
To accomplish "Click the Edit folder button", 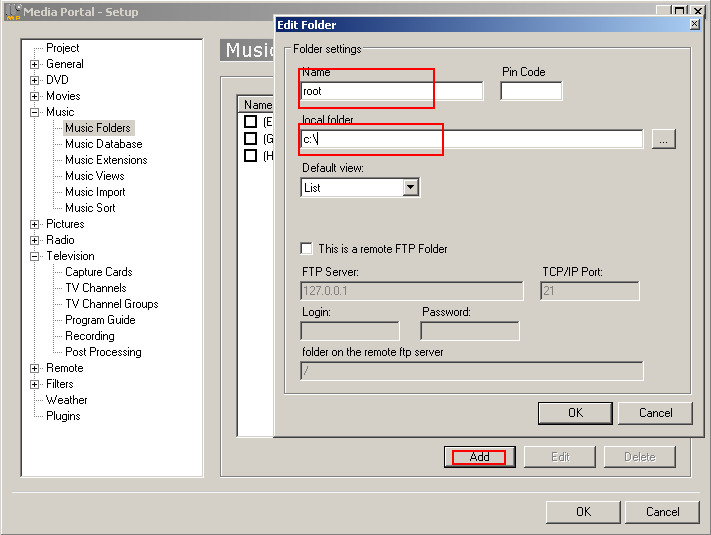I will (x=560, y=457).
